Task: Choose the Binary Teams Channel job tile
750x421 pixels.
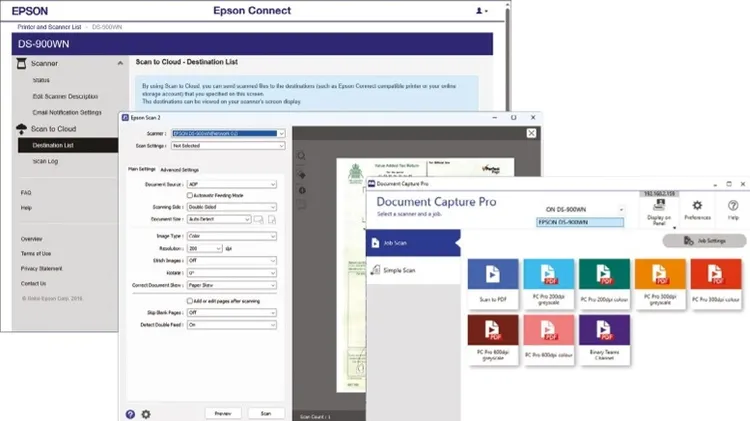Action: pos(604,340)
